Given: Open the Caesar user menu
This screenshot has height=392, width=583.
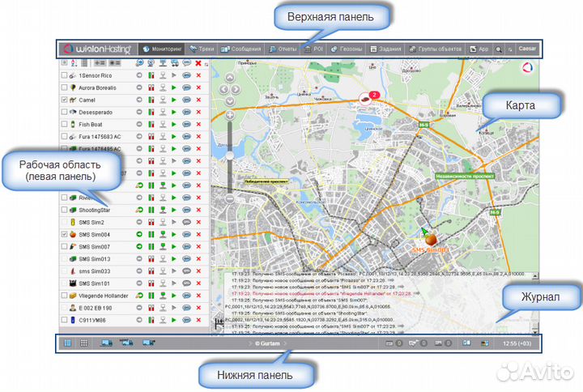Looking at the screenshot, I should (528, 49).
